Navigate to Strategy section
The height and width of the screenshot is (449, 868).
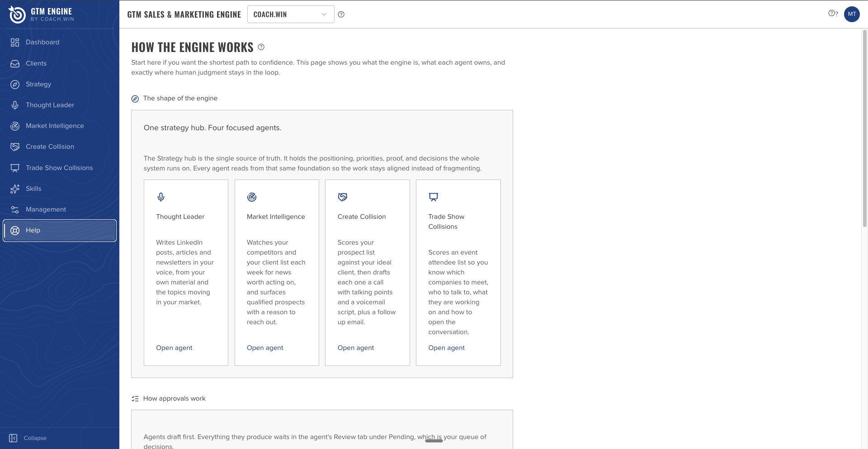coord(60,85)
